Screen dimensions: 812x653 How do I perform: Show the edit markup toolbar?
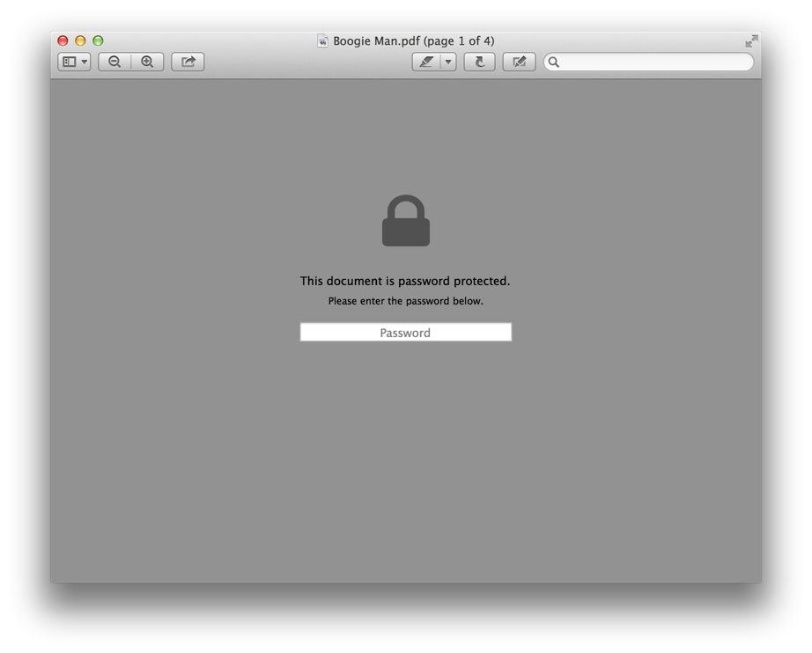[519, 62]
